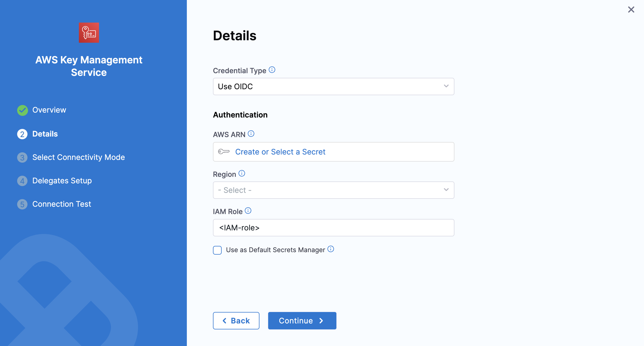Select the Details step menu item

[x=45, y=133]
